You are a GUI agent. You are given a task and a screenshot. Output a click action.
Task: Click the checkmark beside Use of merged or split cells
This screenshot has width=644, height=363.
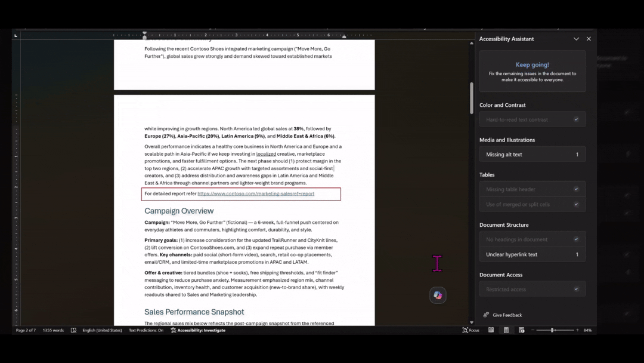coord(576,204)
